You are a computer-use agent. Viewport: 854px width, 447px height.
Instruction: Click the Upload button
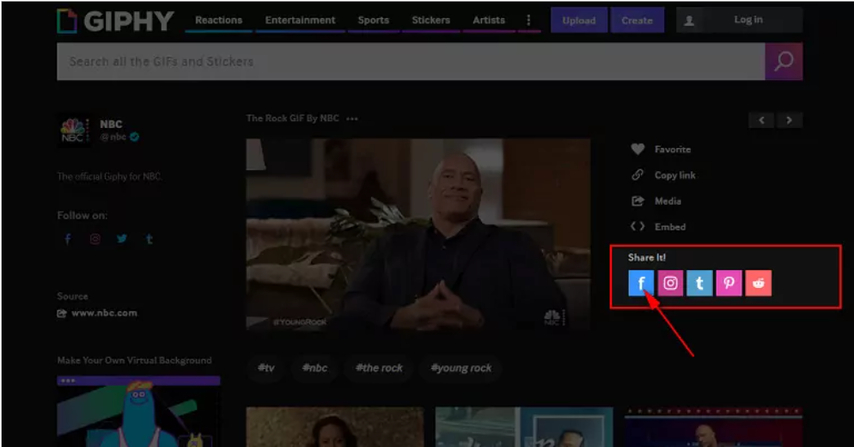[x=578, y=20]
